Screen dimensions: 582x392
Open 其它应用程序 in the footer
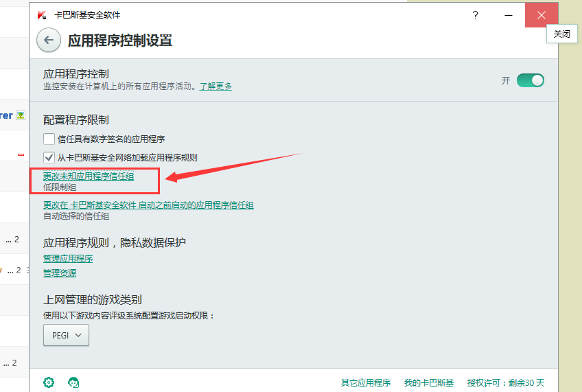tap(366, 382)
